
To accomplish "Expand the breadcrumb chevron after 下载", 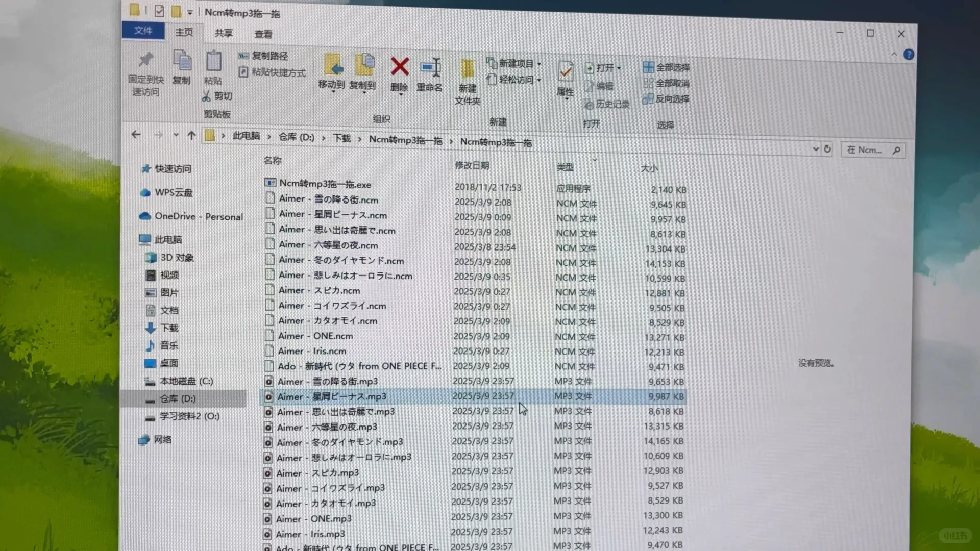I will click(360, 139).
